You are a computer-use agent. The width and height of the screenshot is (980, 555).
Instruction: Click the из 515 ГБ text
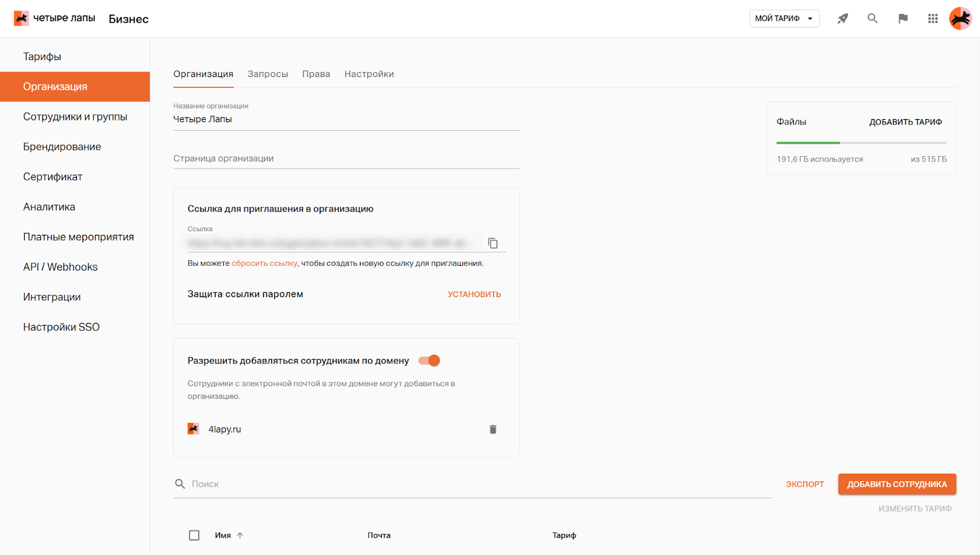[x=929, y=159]
